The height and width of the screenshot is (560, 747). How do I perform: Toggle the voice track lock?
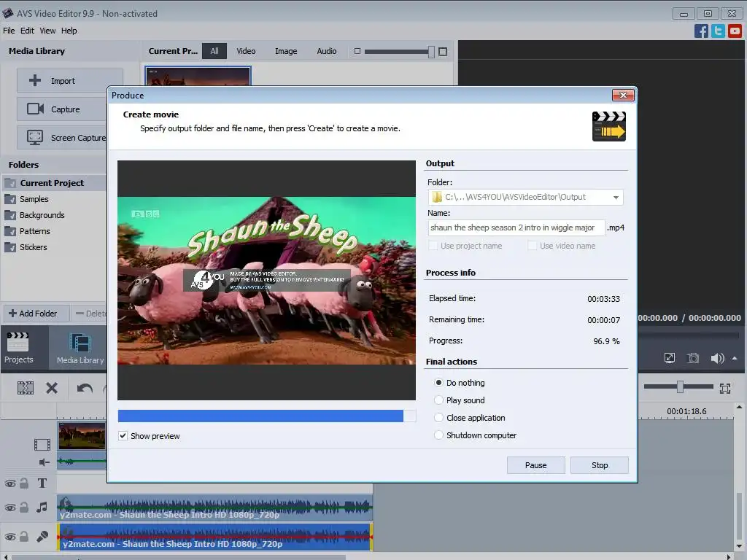[x=24, y=536]
